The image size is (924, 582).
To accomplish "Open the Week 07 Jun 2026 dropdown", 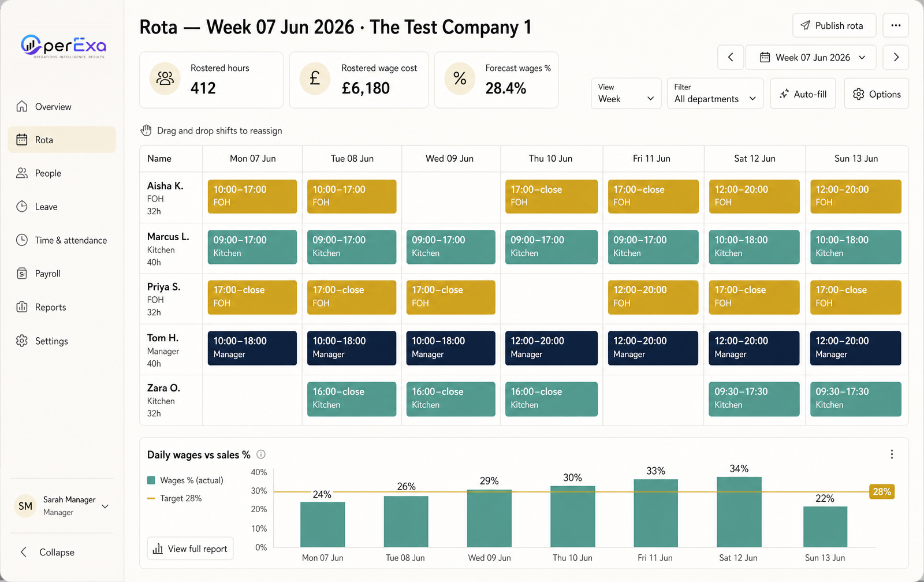I will pyautogui.click(x=811, y=57).
